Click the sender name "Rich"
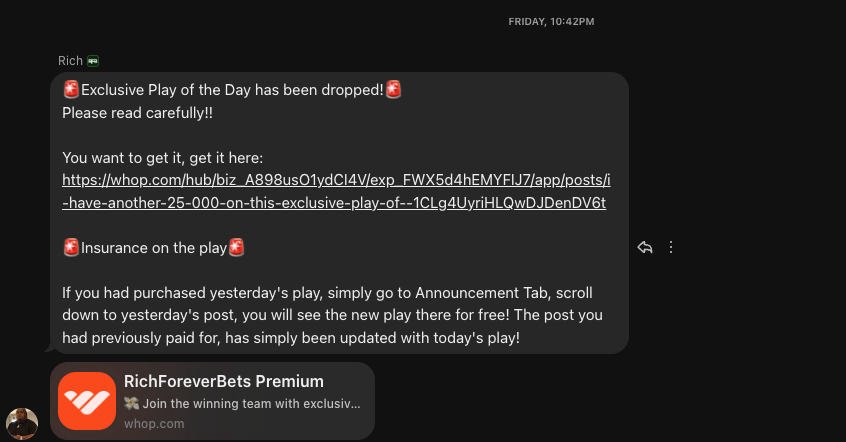This screenshot has height=442, width=846. tap(70, 61)
